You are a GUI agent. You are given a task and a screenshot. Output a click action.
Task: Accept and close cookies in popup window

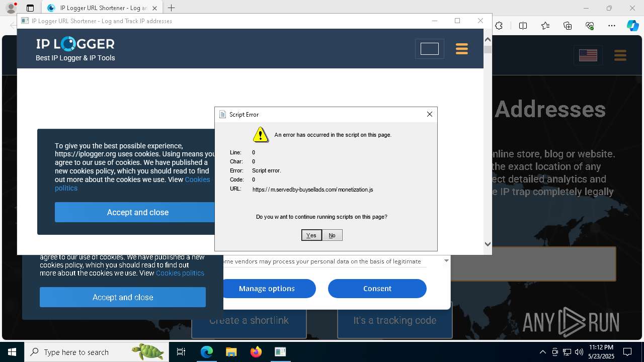pos(136,212)
